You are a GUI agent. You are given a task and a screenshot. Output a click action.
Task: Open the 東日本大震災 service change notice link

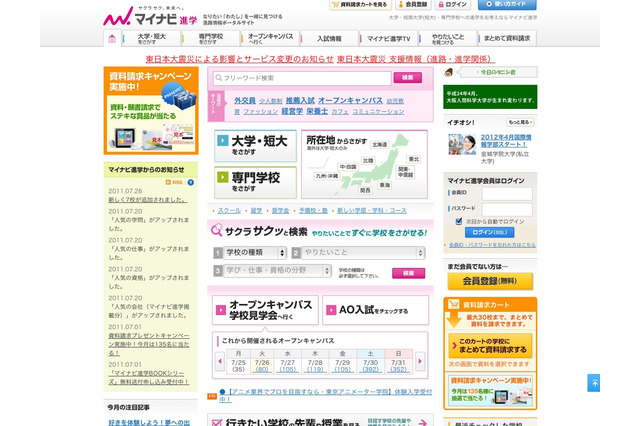click(240, 59)
